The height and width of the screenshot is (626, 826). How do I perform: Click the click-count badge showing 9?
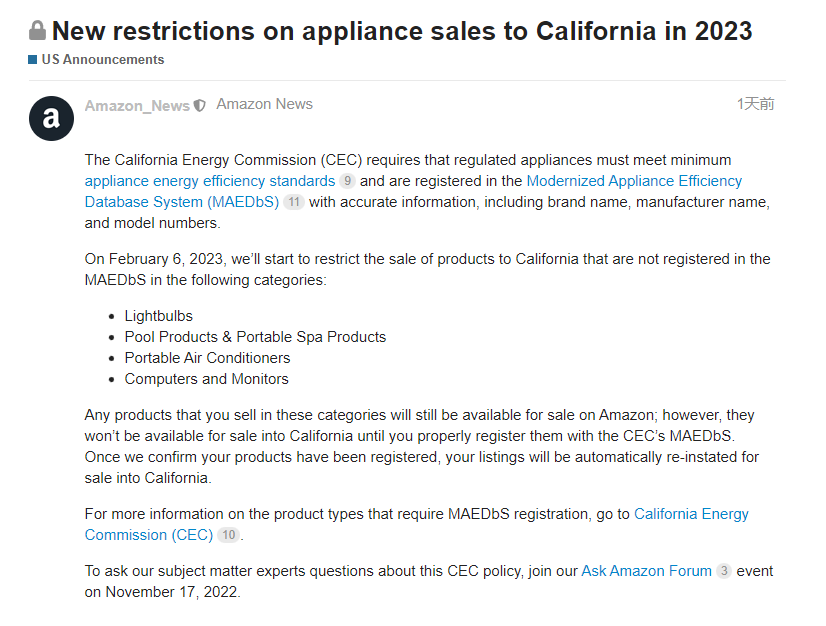click(347, 181)
